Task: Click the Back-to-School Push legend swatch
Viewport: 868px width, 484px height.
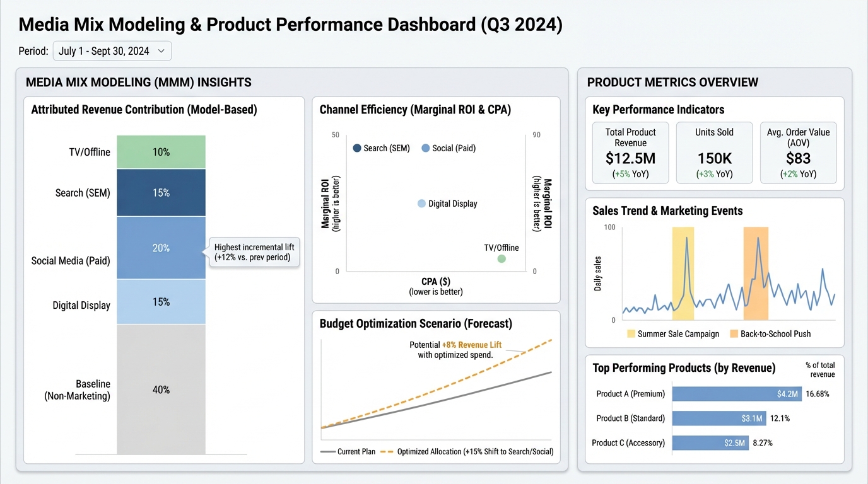Action: pyautogui.click(x=734, y=334)
